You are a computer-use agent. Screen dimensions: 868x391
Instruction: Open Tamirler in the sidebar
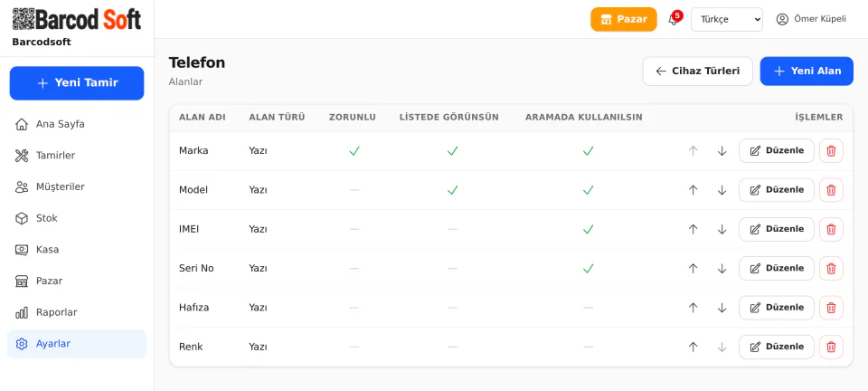[76, 156]
